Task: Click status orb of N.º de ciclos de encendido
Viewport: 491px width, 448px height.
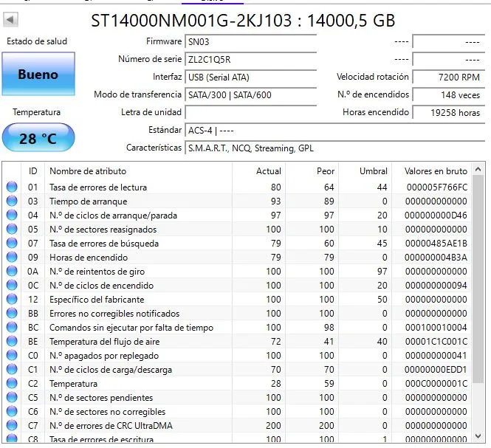Action: coord(12,285)
